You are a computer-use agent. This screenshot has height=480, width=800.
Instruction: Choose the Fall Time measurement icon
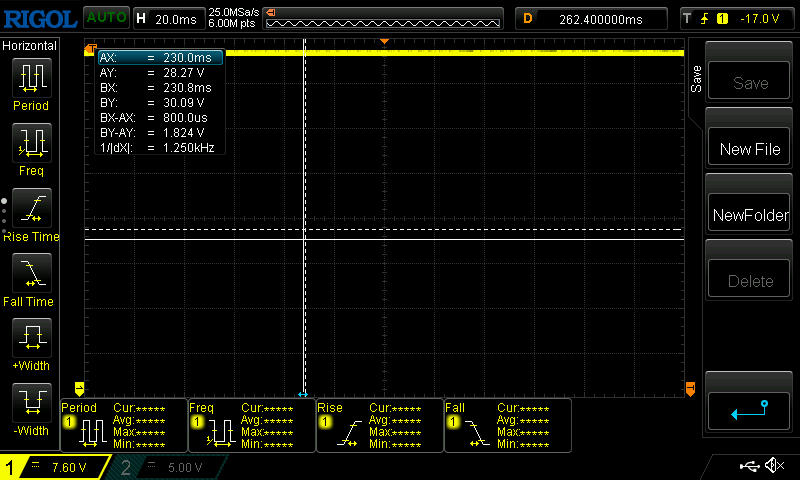[x=31, y=272]
